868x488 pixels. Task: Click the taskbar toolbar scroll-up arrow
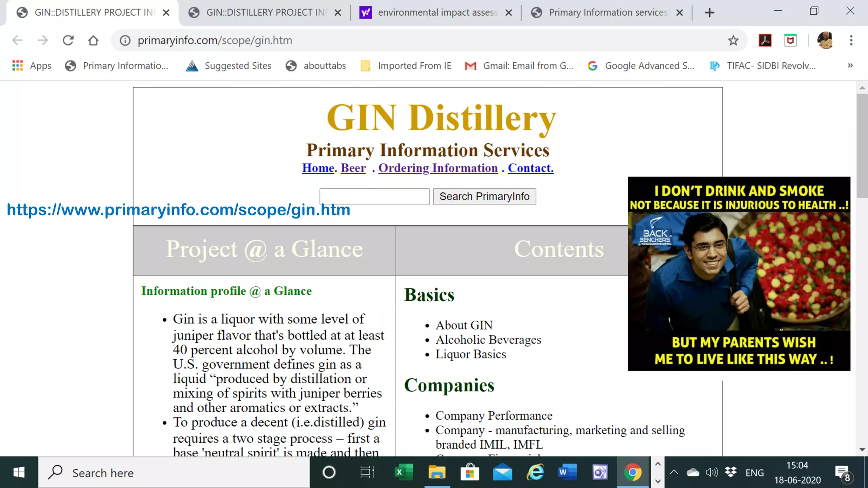coord(658,464)
